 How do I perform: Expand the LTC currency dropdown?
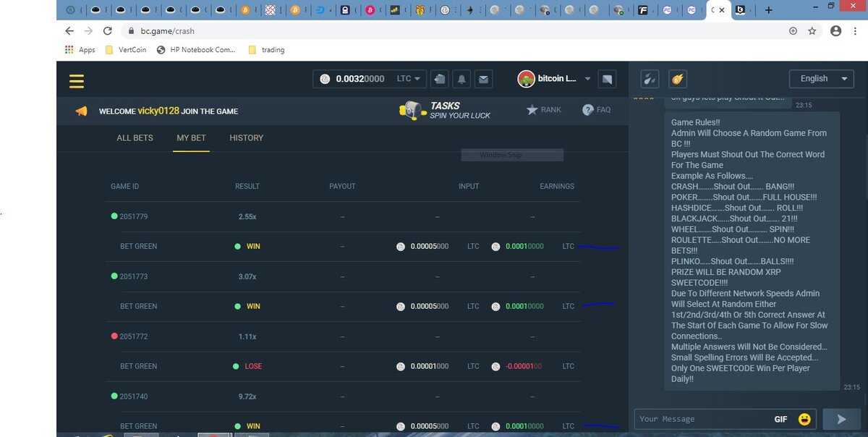tap(409, 79)
